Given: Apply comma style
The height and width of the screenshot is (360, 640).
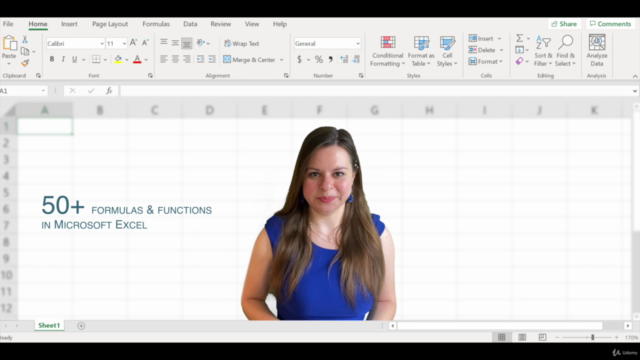Looking at the screenshot, I should pyautogui.click(x=330, y=60).
